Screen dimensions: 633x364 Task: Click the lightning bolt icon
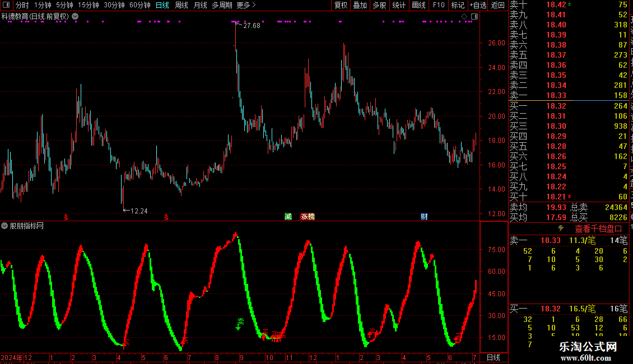tap(561, 228)
